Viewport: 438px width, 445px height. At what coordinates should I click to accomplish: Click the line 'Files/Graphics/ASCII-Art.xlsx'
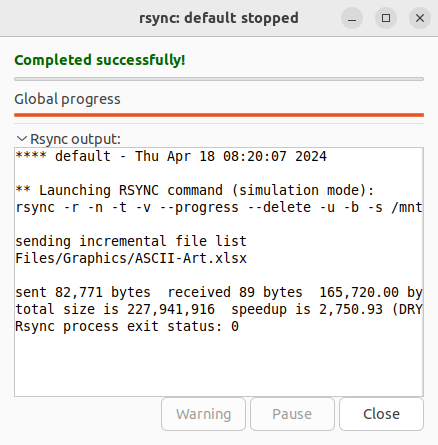[x=131, y=258]
